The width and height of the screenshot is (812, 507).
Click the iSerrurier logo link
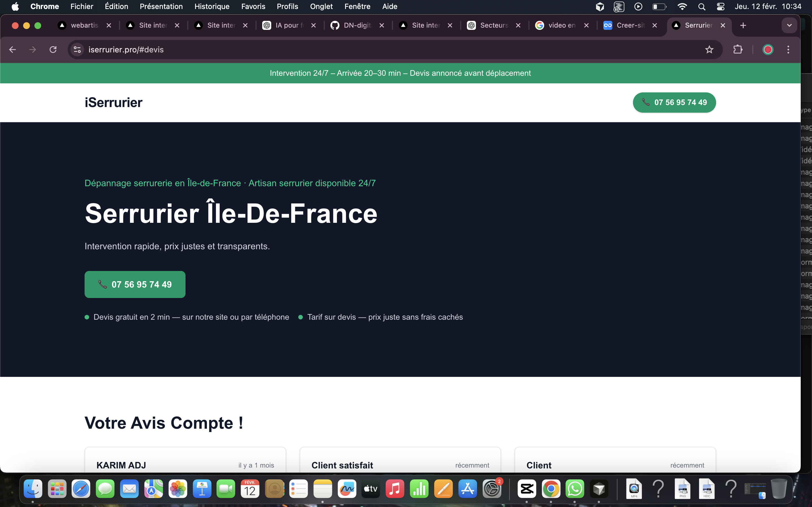(113, 103)
